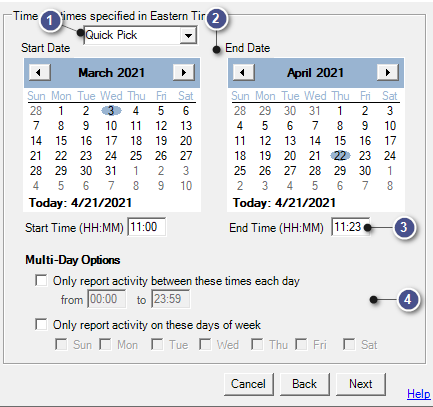Go to next month in End Date calendar

coord(388,72)
